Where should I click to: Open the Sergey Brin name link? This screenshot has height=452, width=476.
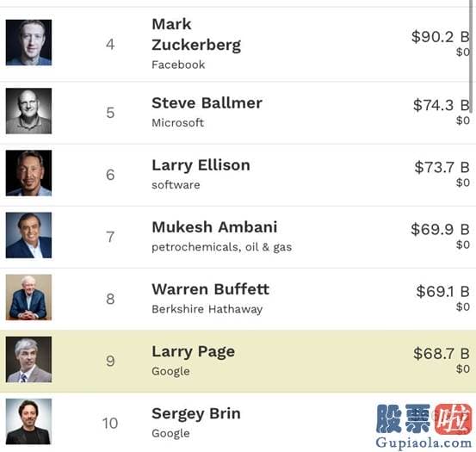tap(196, 414)
